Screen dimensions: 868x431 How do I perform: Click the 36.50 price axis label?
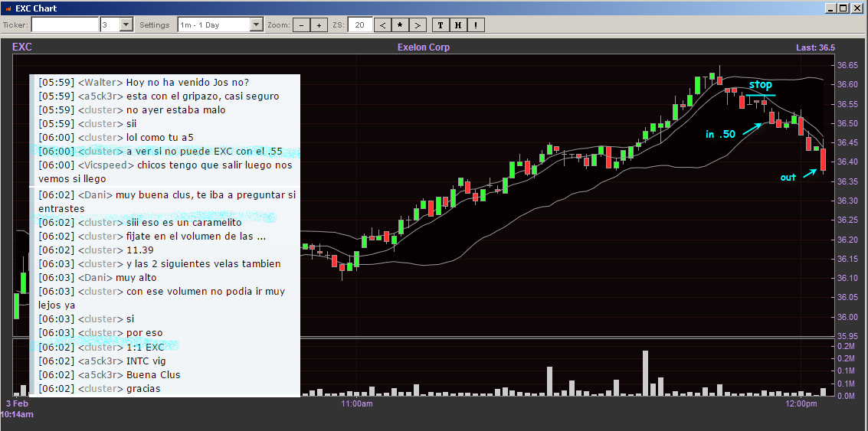click(848, 122)
